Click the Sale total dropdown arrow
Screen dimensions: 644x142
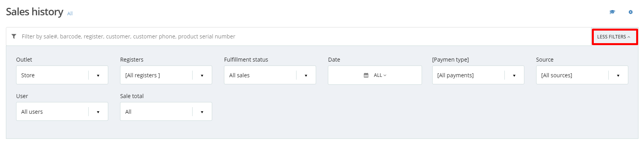coord(202,112)
